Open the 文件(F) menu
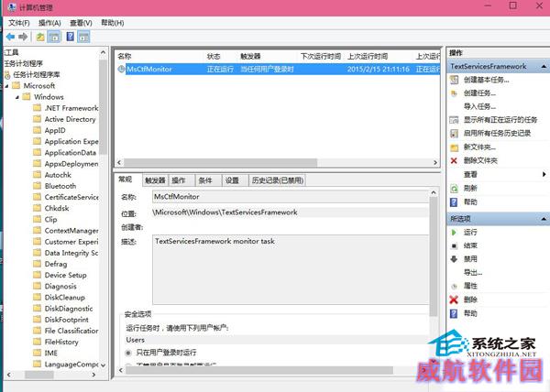The width and height of the screenshot is (550, 392). [19, 23]
